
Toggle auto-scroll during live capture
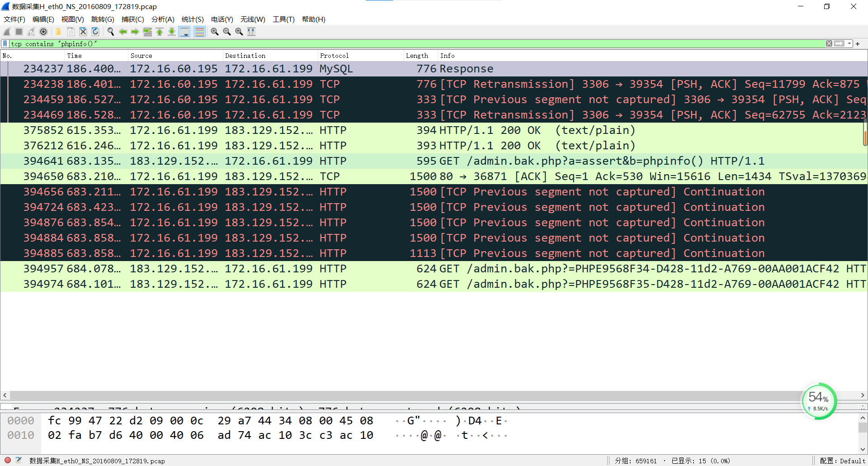[x=184, y=32]
